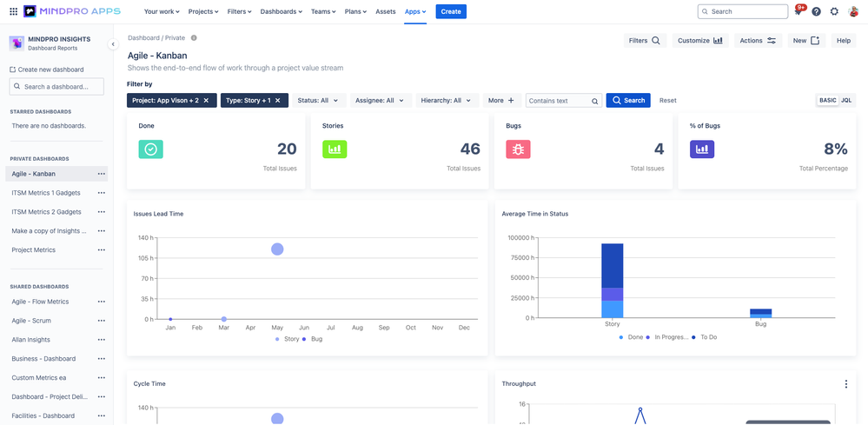868x425 pixels.
Task: Open options for Agile - Flow Metrics
Action: (x=102, y=302)
